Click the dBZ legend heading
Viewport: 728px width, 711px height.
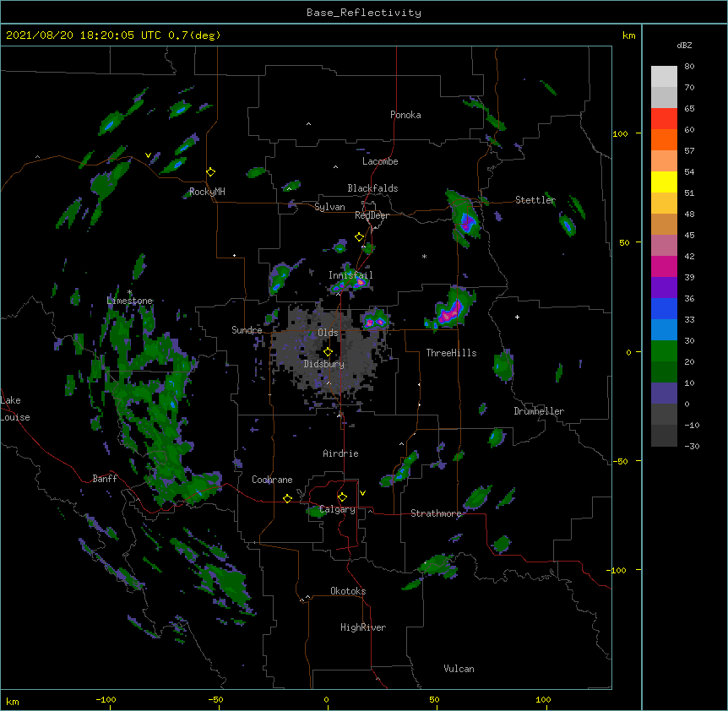pos(684,46)
